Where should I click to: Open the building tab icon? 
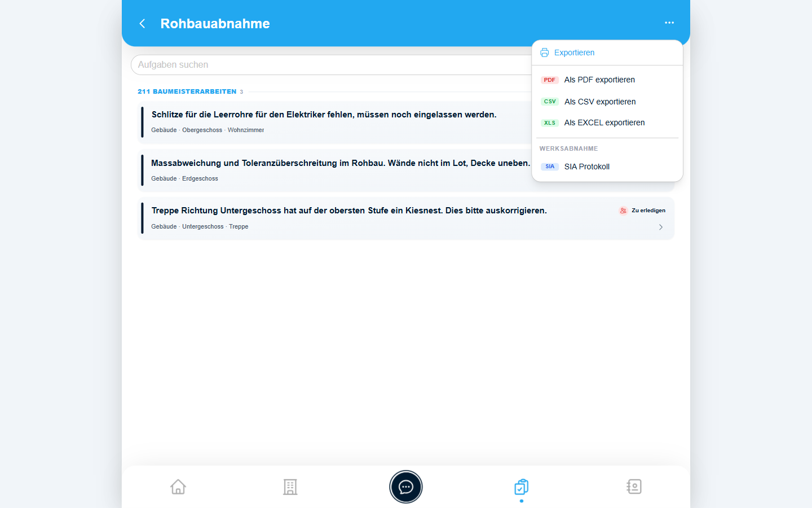point(290,487)
